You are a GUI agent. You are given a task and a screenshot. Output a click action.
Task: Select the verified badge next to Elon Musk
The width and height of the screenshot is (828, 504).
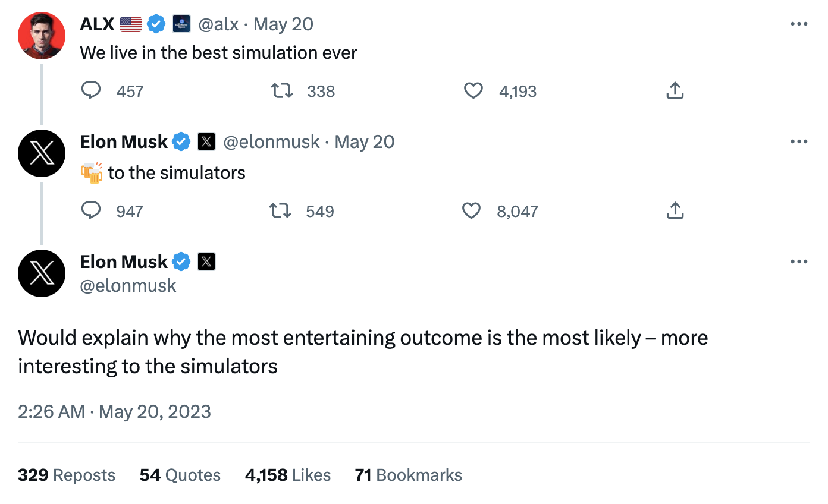(x=181, y=141)
